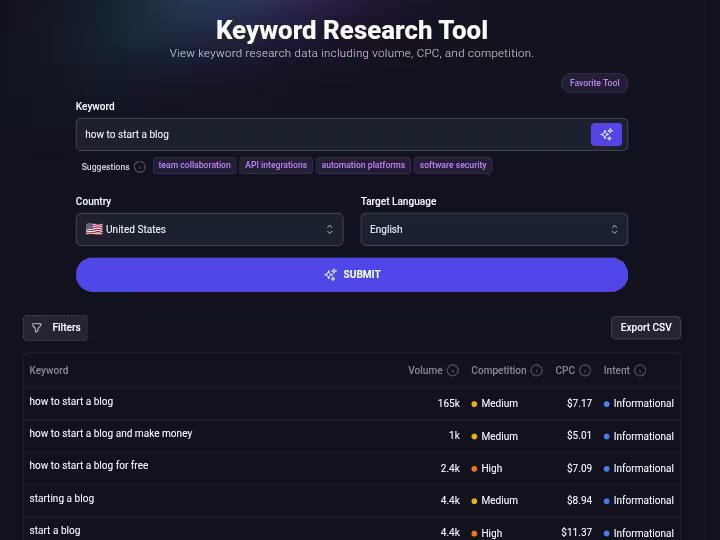The height and width of the screenshot is (540, 720).
Task: Sort by Volume column header
Action: [425, 370]
